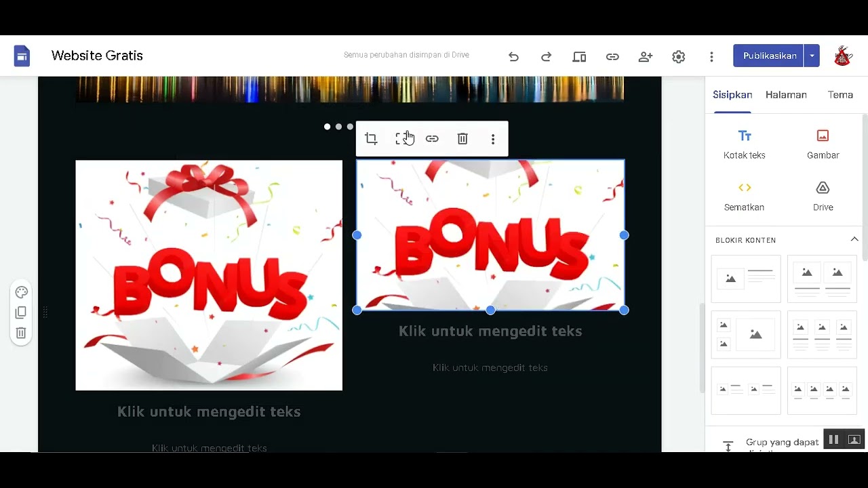The image size is (868, 488).
Task: Click the Publikasikan button
Action: (769, 56)
